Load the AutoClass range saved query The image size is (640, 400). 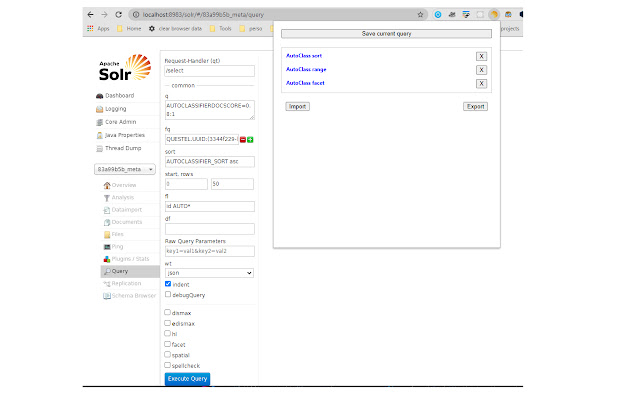pos(306,69)
